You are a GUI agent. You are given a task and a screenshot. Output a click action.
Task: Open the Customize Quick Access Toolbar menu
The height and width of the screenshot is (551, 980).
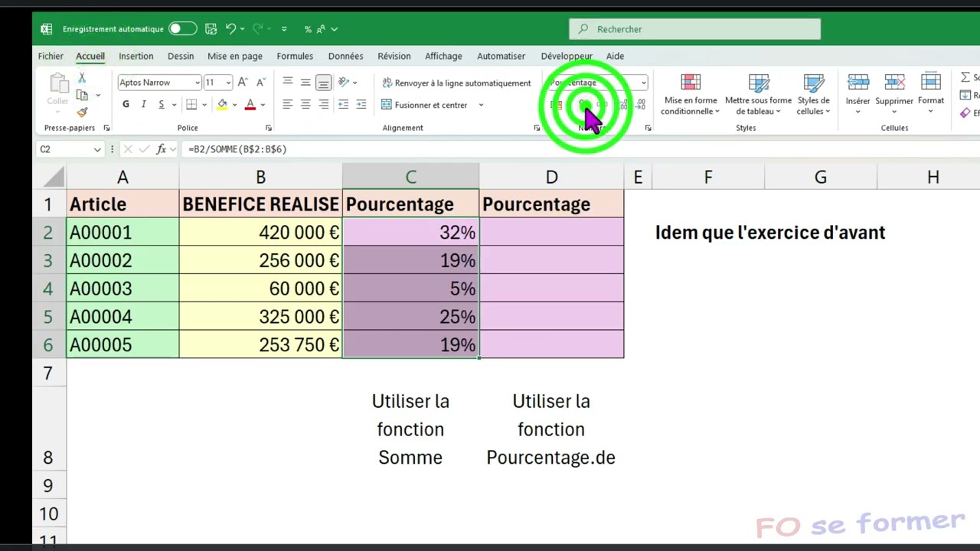(284, 29)
